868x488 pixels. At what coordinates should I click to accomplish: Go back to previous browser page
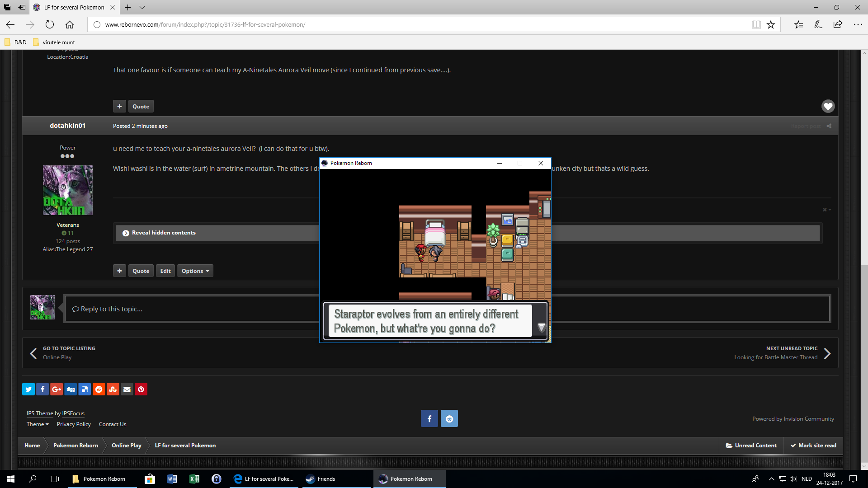tap(10, 24)
